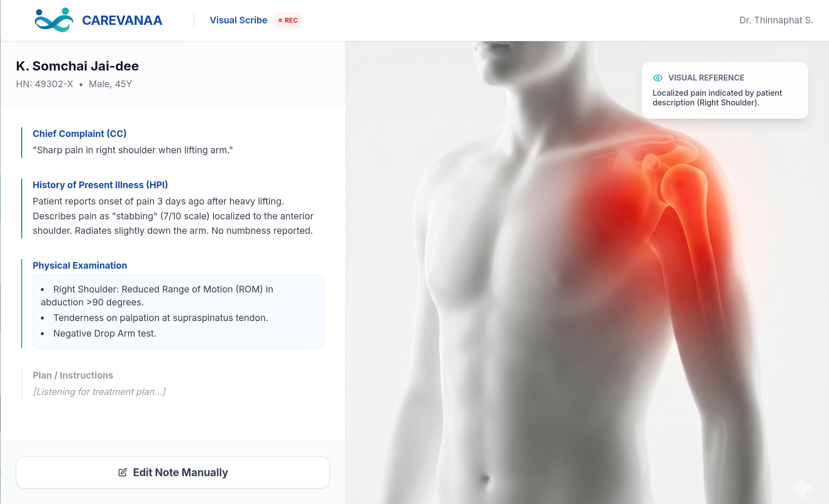The height and width of the screenshot is (504, 829).
Task: Select the Chief Complaint (CC) heading
Action: pyautogui.click(x=79, y=134)
